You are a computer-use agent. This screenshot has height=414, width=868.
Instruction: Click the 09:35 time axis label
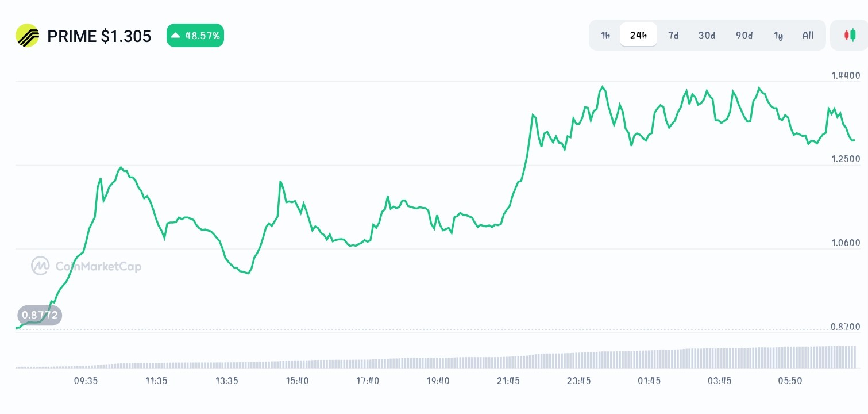[86, 381]
